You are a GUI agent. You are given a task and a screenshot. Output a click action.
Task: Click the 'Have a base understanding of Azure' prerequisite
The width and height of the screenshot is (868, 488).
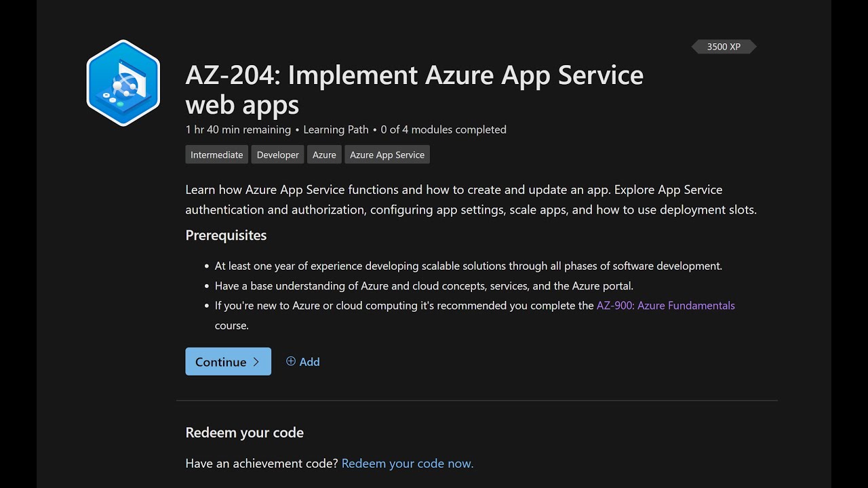424,286
